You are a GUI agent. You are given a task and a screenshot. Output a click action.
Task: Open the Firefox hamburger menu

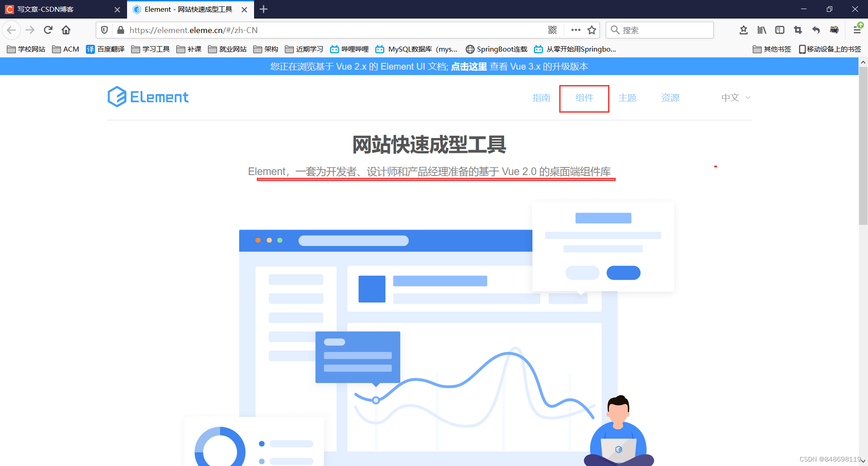[857, 30]
